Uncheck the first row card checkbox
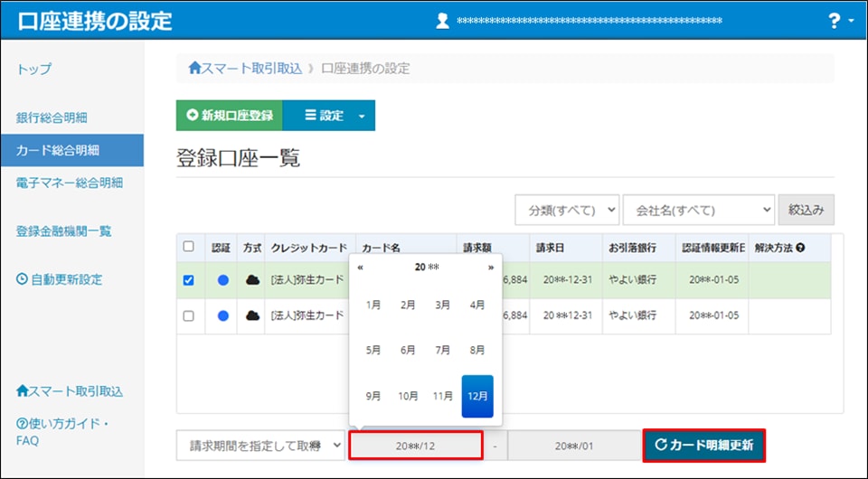868x479 pixels. point(188,280)
